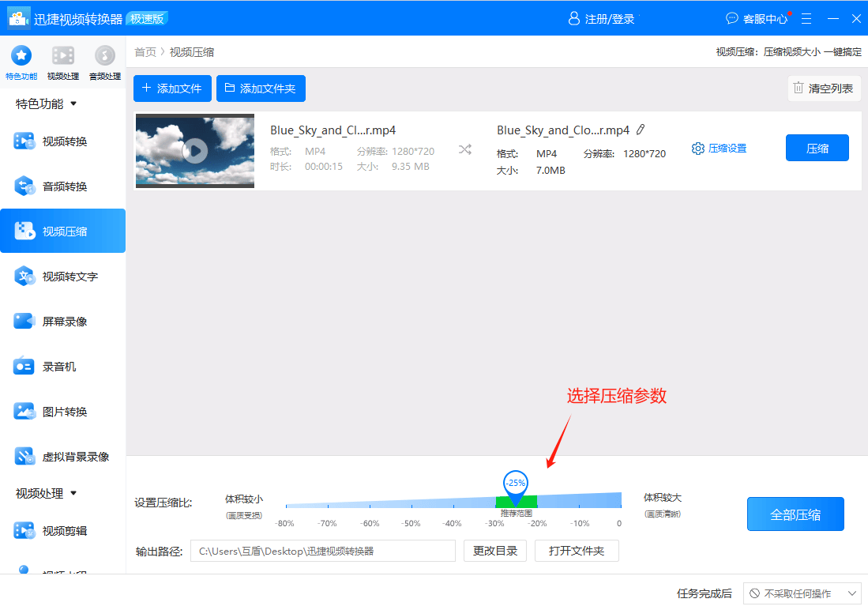Open 压缩设置 for the video
This screenshot has height=610, width=868.
719,149
